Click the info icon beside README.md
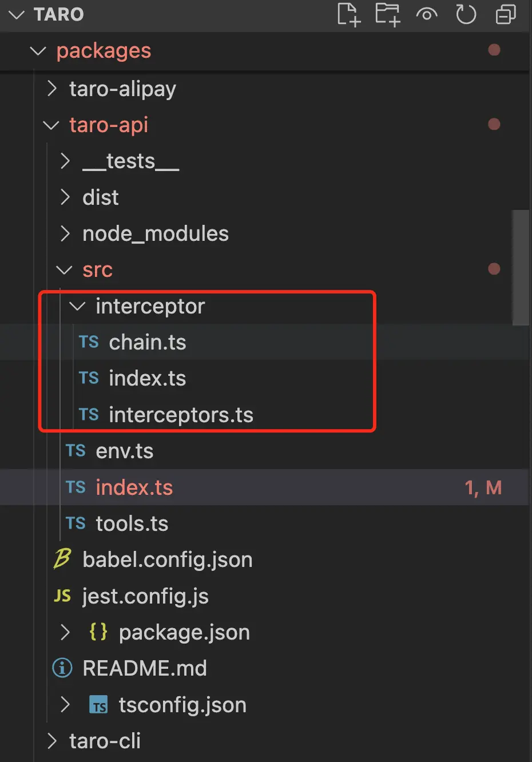 tap(62, 668)
